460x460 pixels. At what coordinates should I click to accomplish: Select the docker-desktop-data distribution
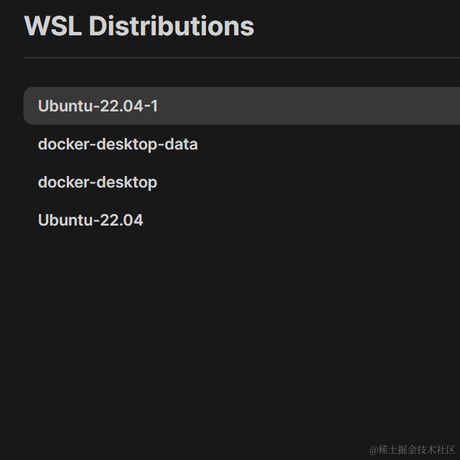pos(242,144)
